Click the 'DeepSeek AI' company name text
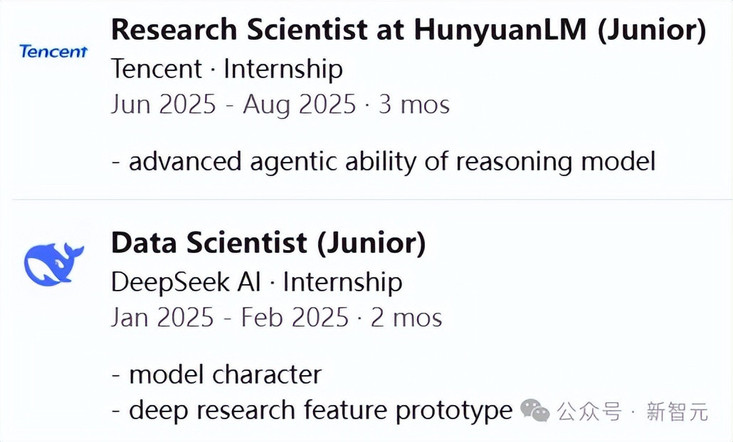The height and width of the screenshot is (442, 733). click(186, 283)
